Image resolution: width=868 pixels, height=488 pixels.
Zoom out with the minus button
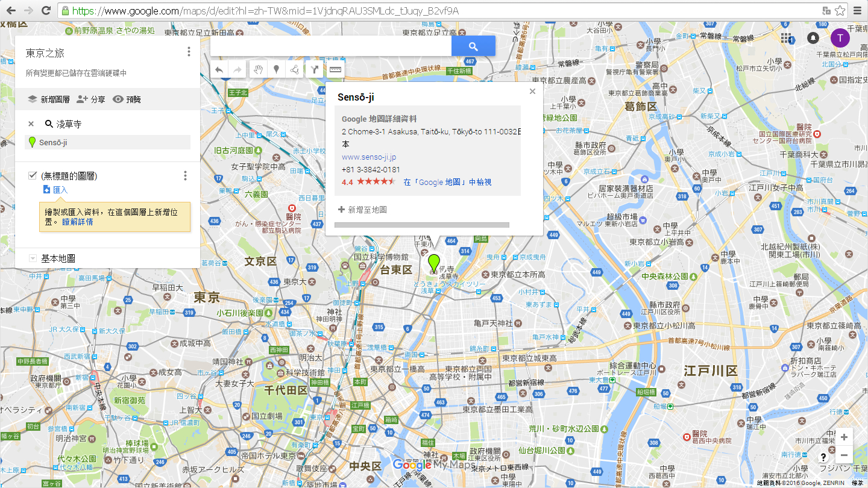click(x=844, y=455)
